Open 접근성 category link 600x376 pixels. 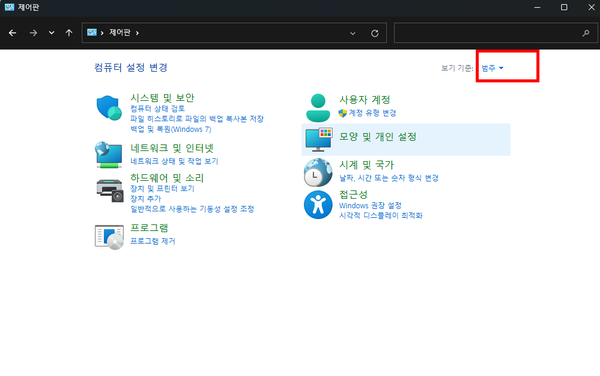pos(353,194)
